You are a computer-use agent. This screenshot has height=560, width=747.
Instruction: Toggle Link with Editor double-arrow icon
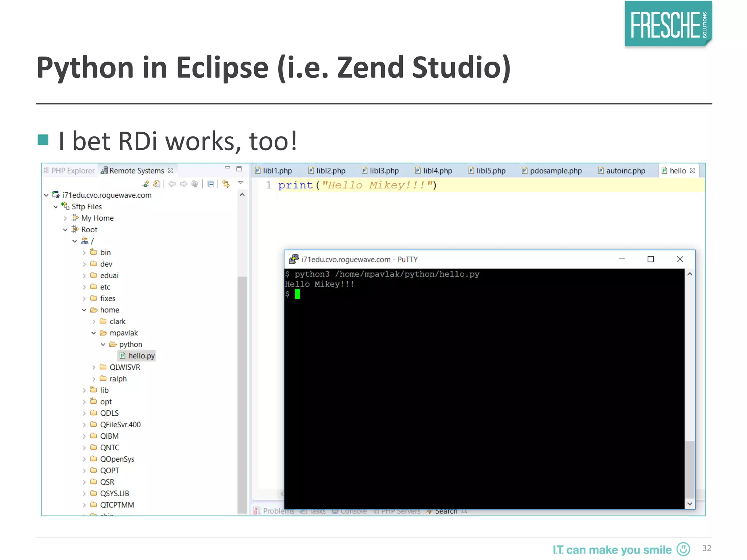(226, 184)
